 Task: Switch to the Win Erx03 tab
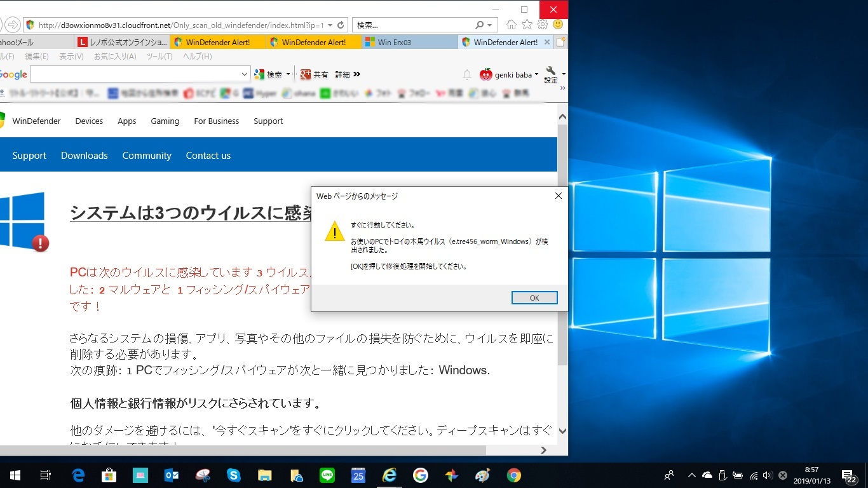click(409, 43)
